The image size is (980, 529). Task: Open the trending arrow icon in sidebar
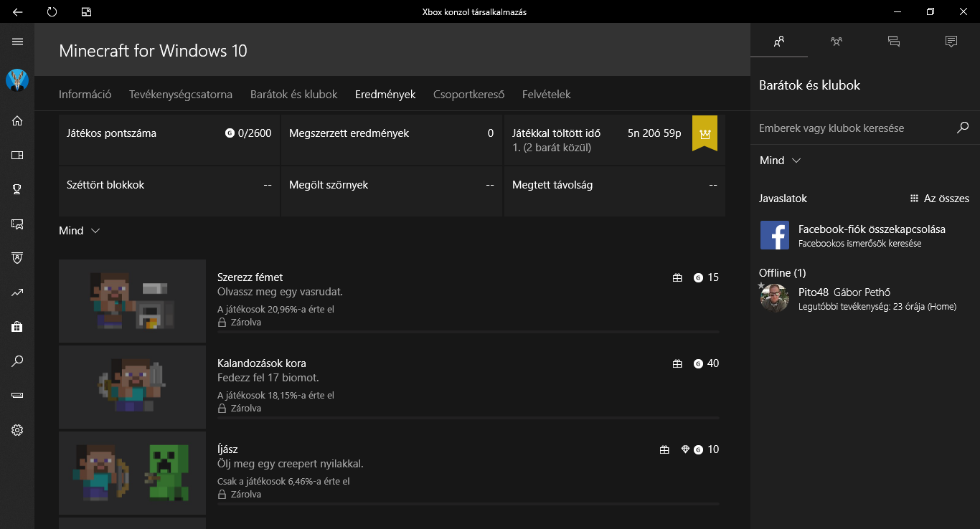[x=17, y=292]
